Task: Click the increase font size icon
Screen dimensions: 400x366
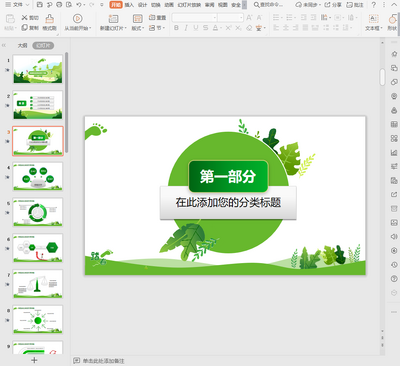Action: coord(249,17)
